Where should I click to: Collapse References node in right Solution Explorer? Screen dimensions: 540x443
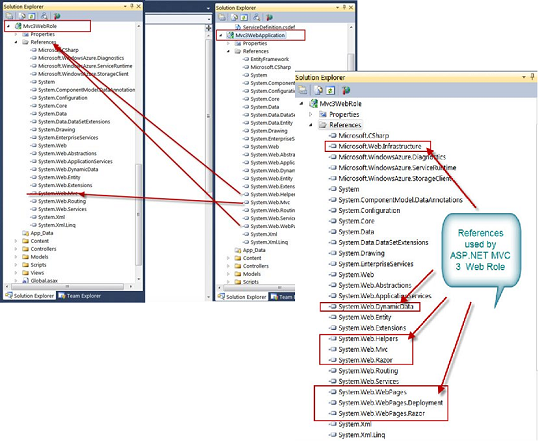[311, 125]
